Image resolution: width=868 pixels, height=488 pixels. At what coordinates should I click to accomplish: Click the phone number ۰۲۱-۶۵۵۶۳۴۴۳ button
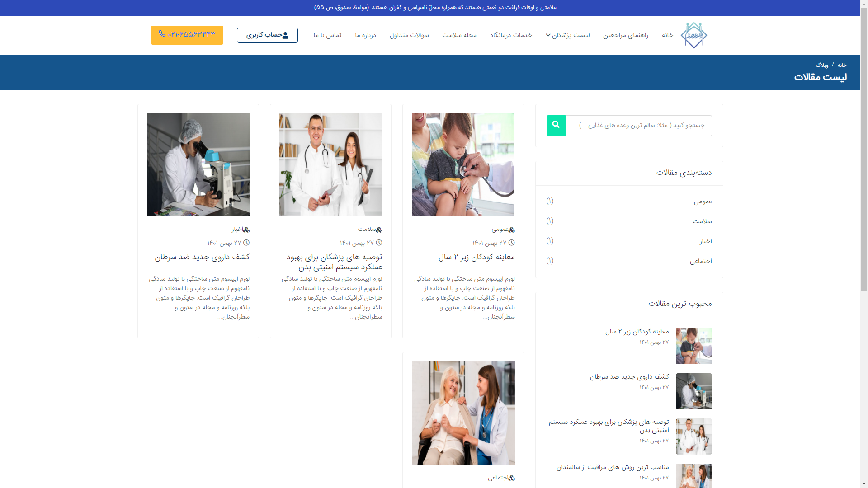pos(187,35)
